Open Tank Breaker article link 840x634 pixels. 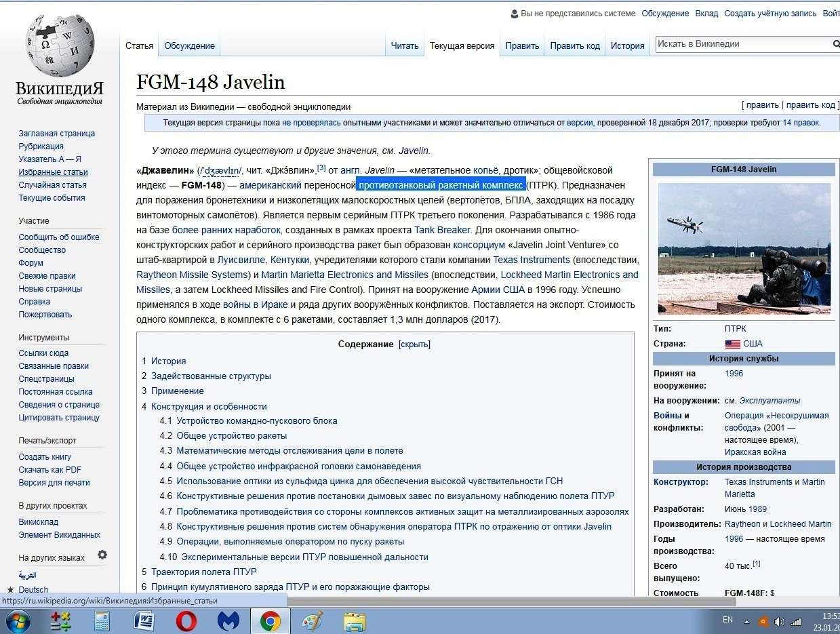point(442,230)
